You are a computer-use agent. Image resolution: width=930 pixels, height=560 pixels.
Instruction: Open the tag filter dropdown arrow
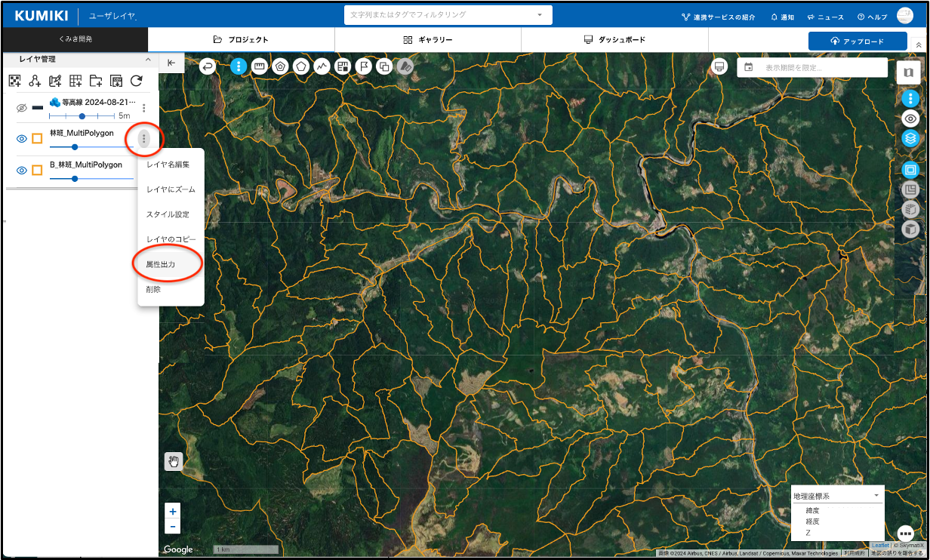coord(540,15)
